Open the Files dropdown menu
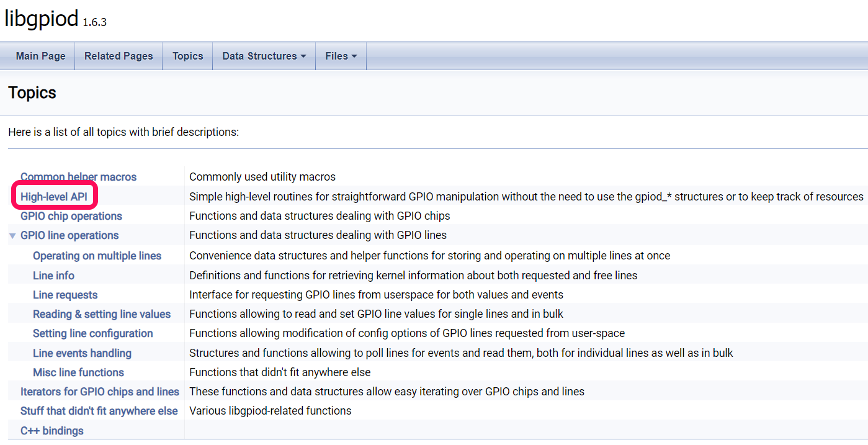The image size is (868, 445). [x=341, y=56]
